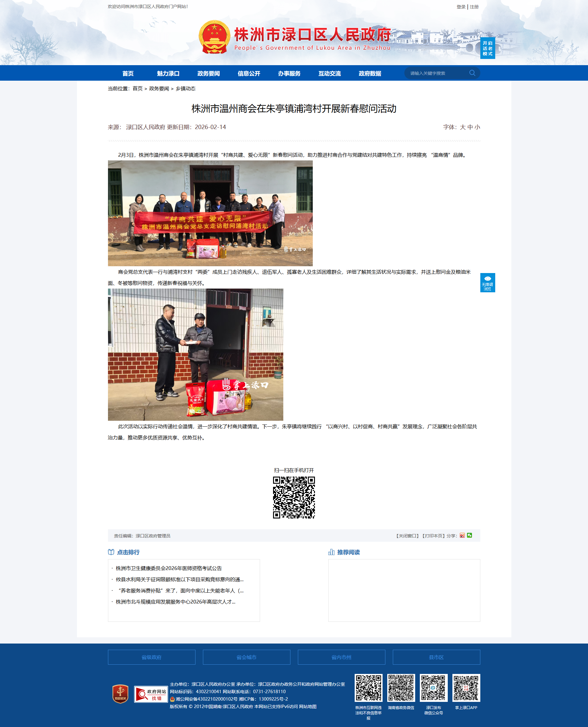Set font size to 大
The image size is (588, 727).
click(x=462, y=127)
